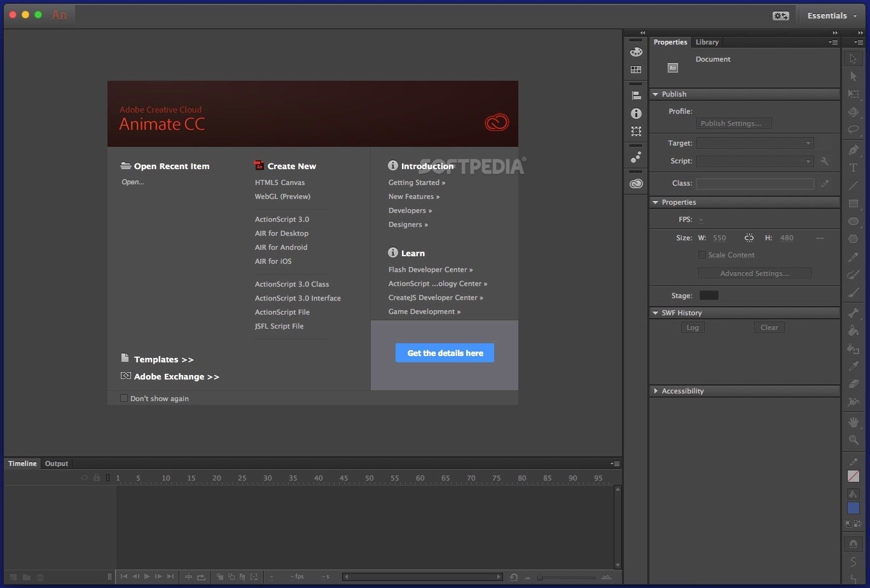The width and height of the screenshot is (870, 588).
Task: Open the Target dropdown
Action: click(x=755, y=143)
